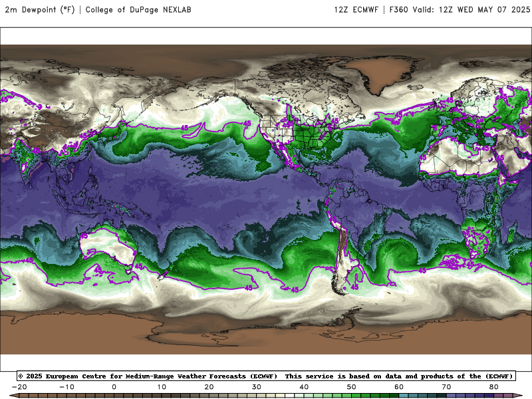This screenshot has width=532, height=399.
Task: Click the 70 colorbar scale label
Action: tap(446, 387)
